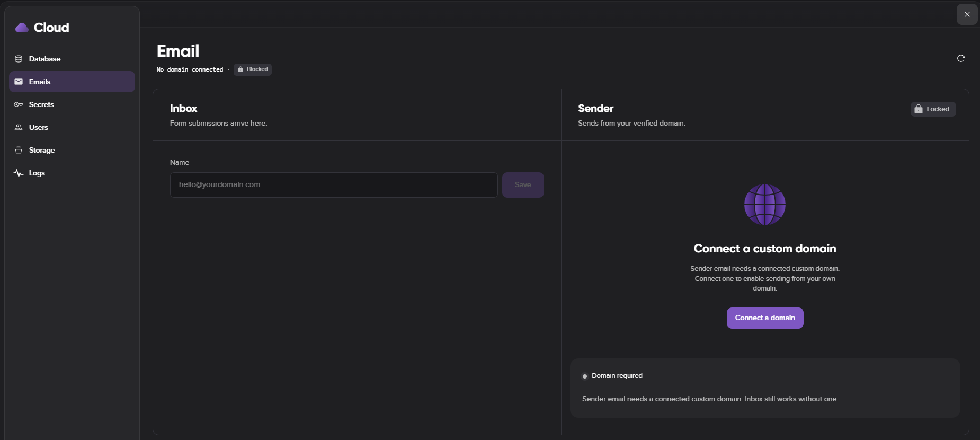
Task: Click the Cloud logo icon
Action: coord(22,28)
